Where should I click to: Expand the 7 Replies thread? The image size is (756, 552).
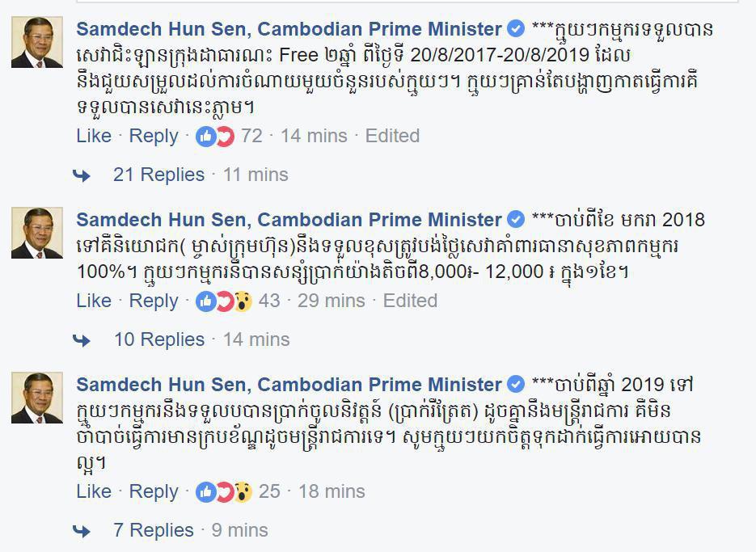tap(154, 530)
